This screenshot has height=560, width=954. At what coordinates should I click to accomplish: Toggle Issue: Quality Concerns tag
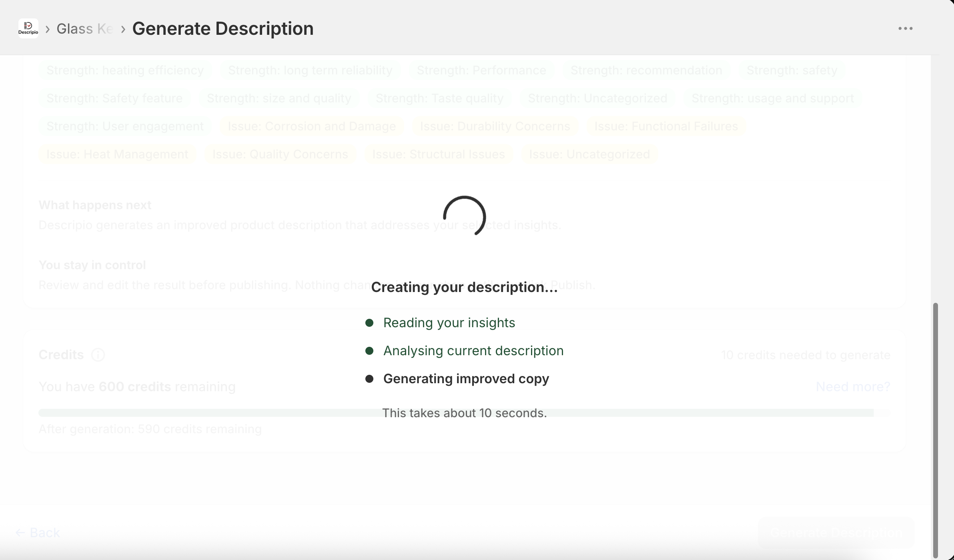(280, 154)
